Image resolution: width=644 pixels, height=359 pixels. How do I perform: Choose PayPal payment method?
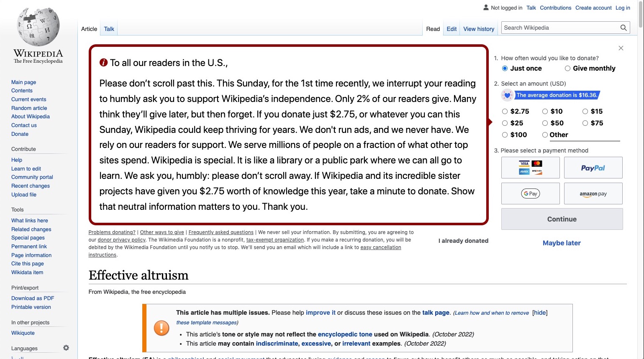click(x=593, y=168)
